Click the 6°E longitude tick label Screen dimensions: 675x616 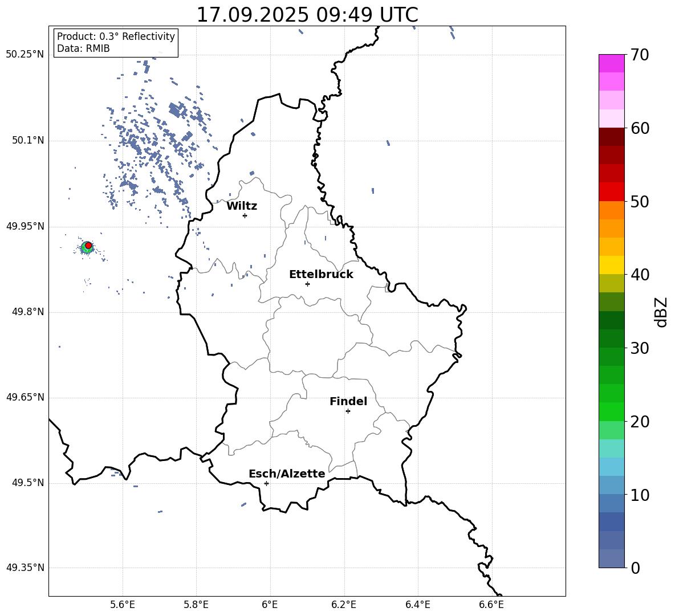[270, 605]
